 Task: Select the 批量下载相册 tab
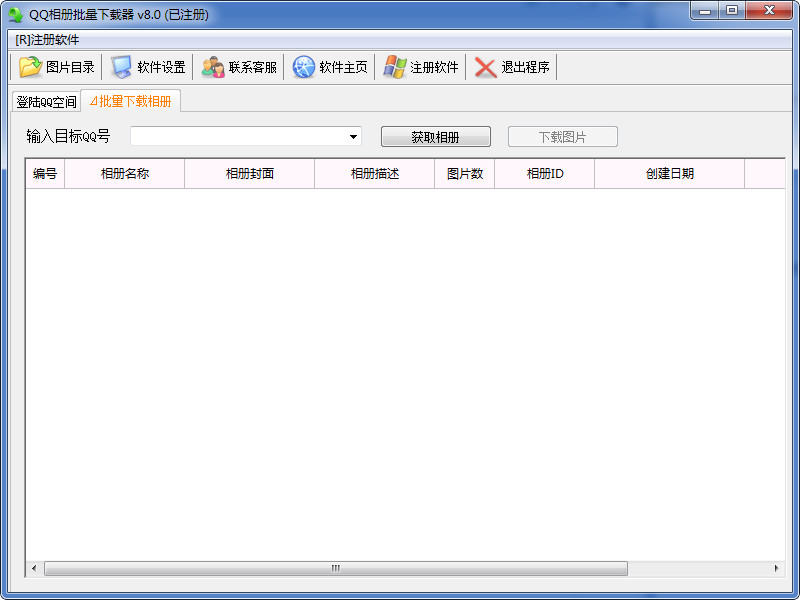(x=130, y=101)
